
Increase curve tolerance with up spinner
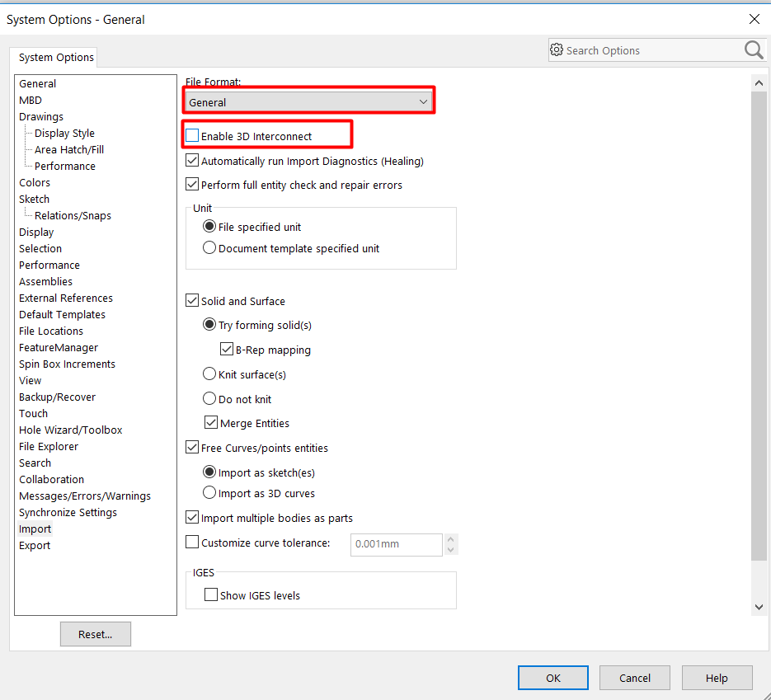pyautogui.click(x=451, y=539)
